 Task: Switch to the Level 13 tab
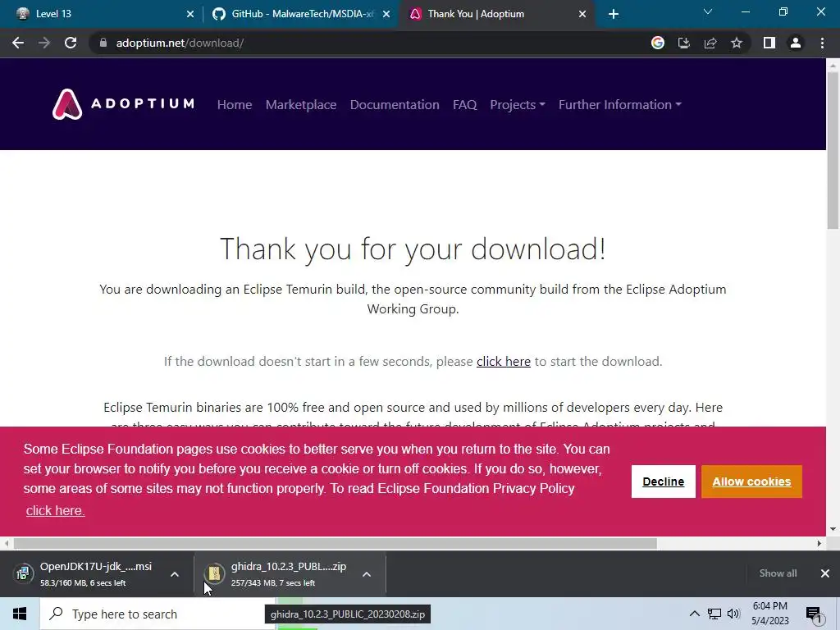click(x=102, y=14)
